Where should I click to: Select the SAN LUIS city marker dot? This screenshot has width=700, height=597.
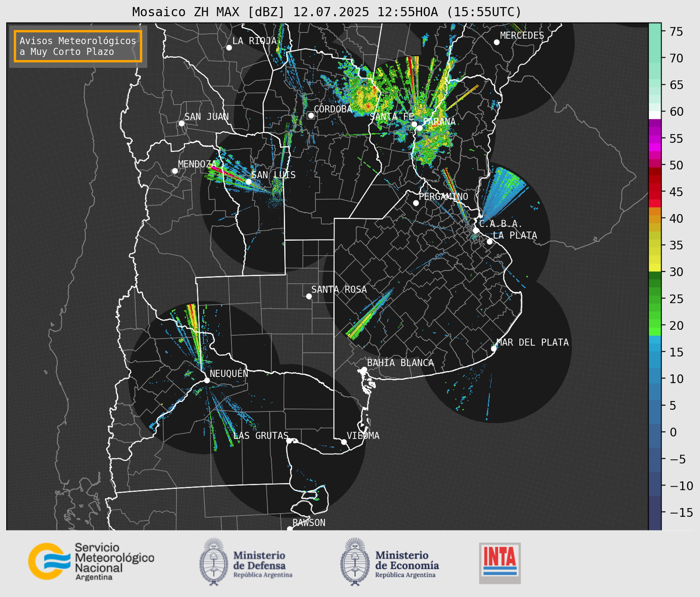[x=249, y=182]
